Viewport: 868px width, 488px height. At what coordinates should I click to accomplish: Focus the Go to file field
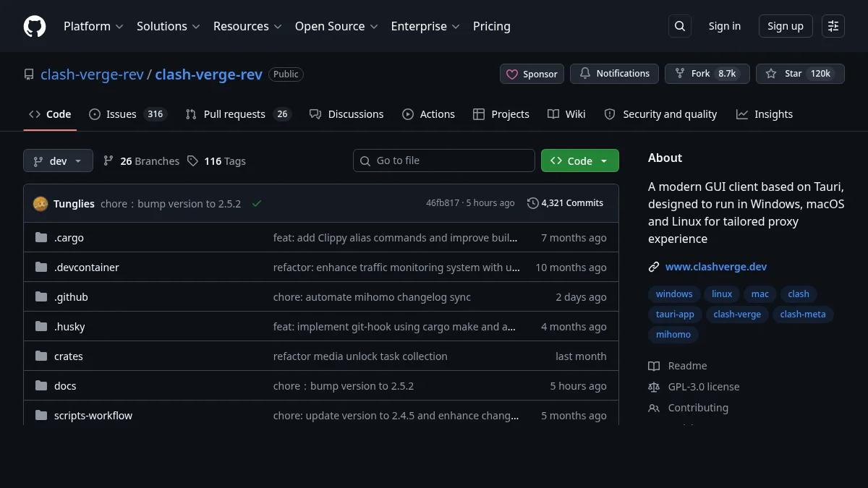click(444, 160)
